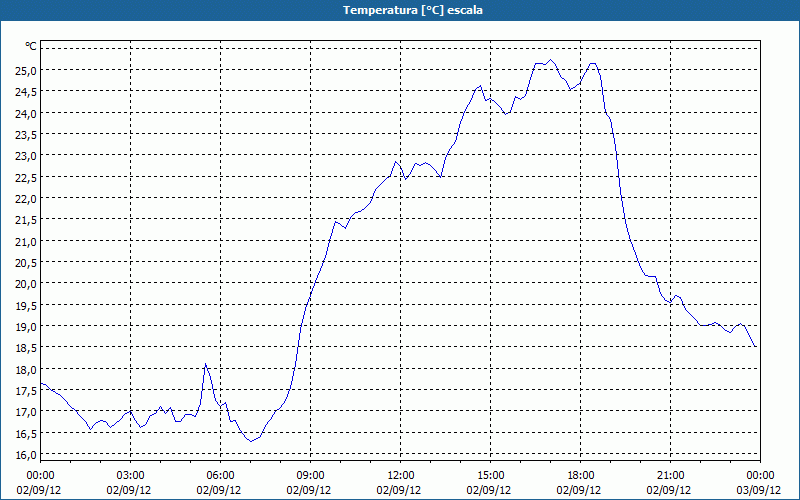Screen dimensions: 800x500
Task: Click the 02/09/12 date beneath 06:00
Action: pyautogui.click(x=219, y=490)
